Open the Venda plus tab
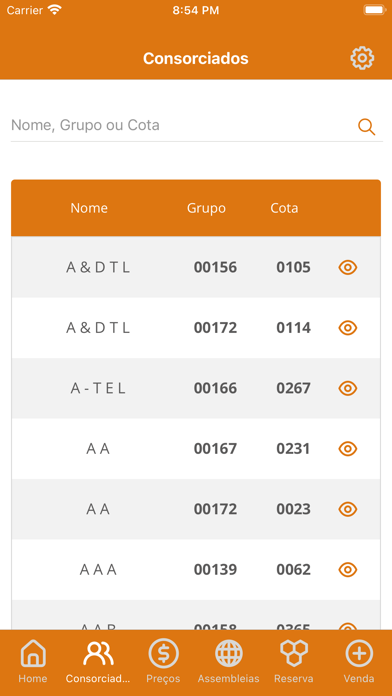 pyautogui.click(x=359, y=661)
